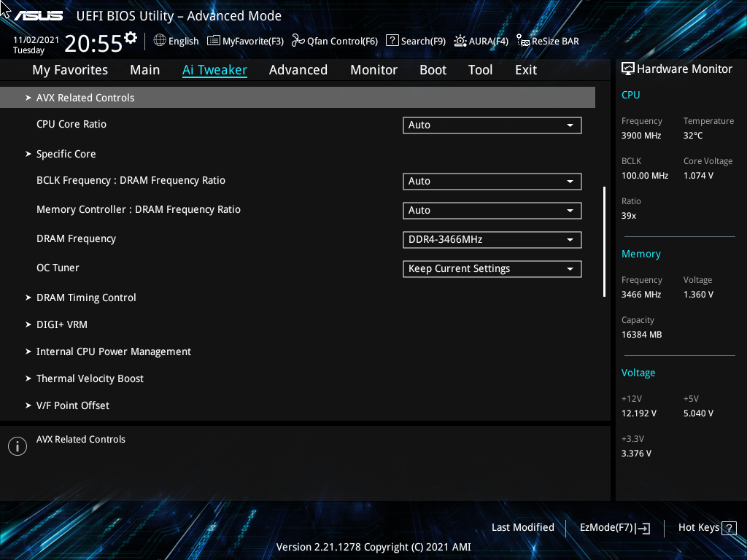Select the Ai Tweaker tab

point(214,70)
